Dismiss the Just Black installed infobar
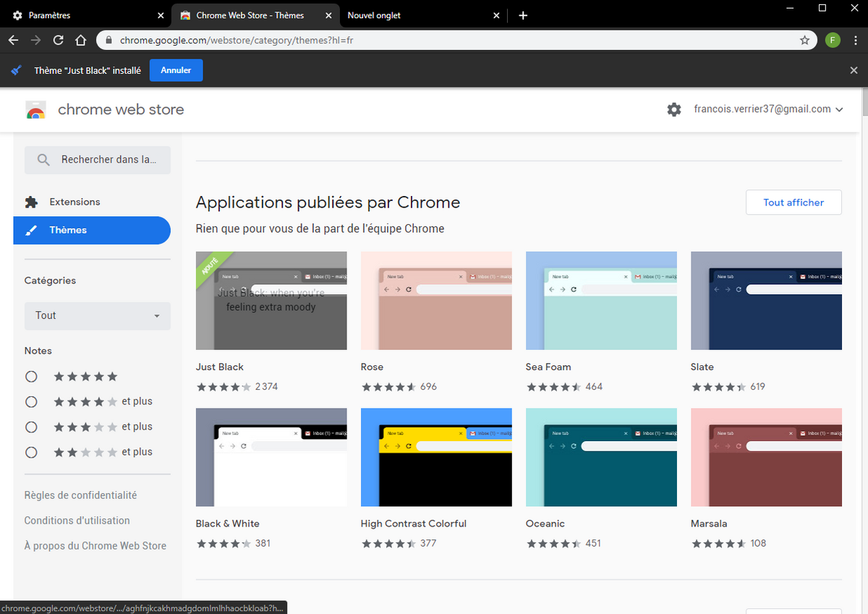This screenshot has width=868, height=614. tap(854, 70)
